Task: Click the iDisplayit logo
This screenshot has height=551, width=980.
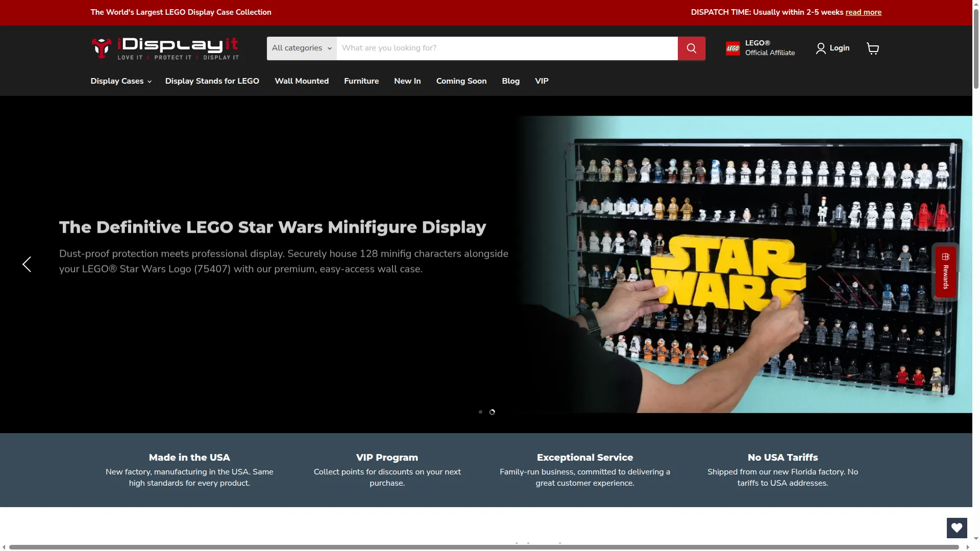Action: pos(165,48)
